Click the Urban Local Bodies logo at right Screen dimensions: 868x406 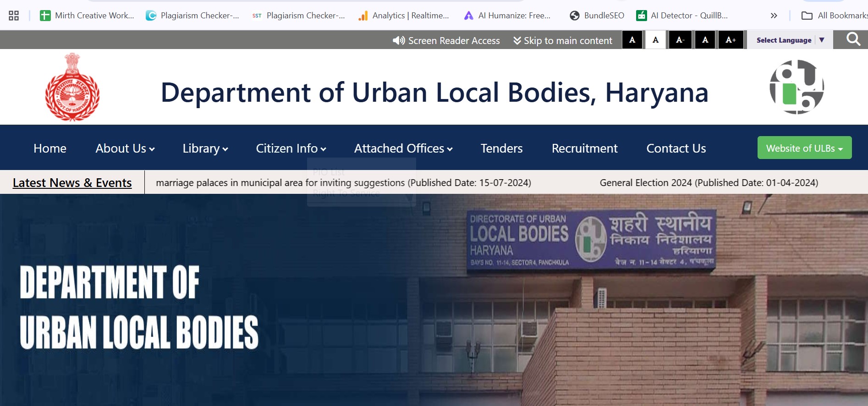pos(797,87)
